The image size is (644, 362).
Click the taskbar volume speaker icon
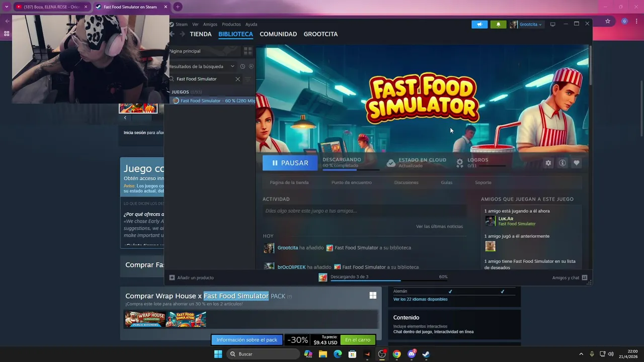click(x=611, y=354)
